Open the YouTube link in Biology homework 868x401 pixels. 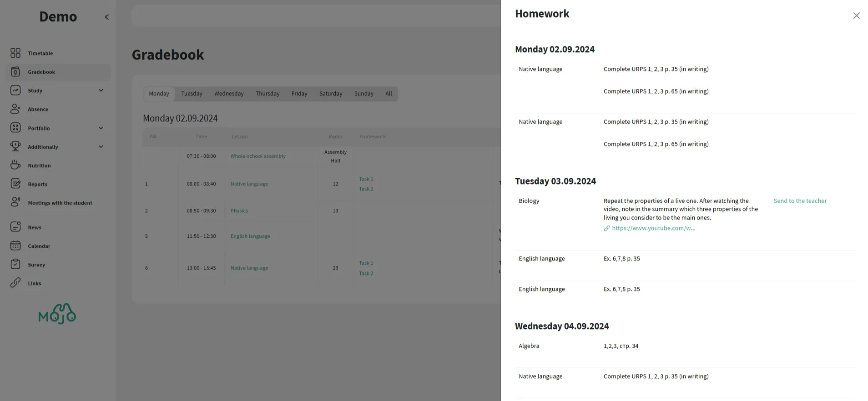pyautogui.click(x=653, y=228)
